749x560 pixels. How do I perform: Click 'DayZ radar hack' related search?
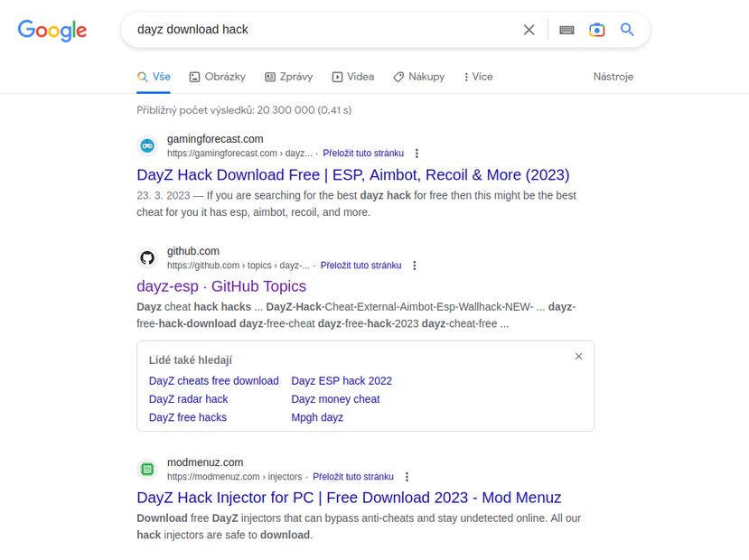[188, 399]
